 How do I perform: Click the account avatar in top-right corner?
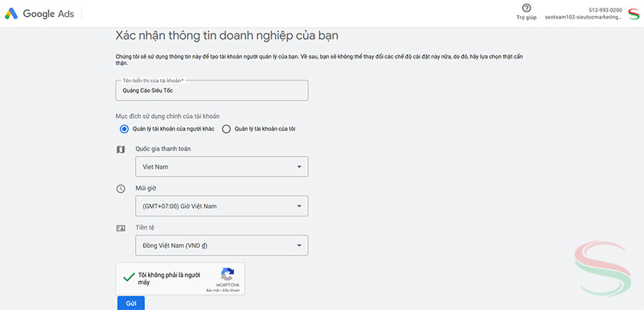coord(632,13)
